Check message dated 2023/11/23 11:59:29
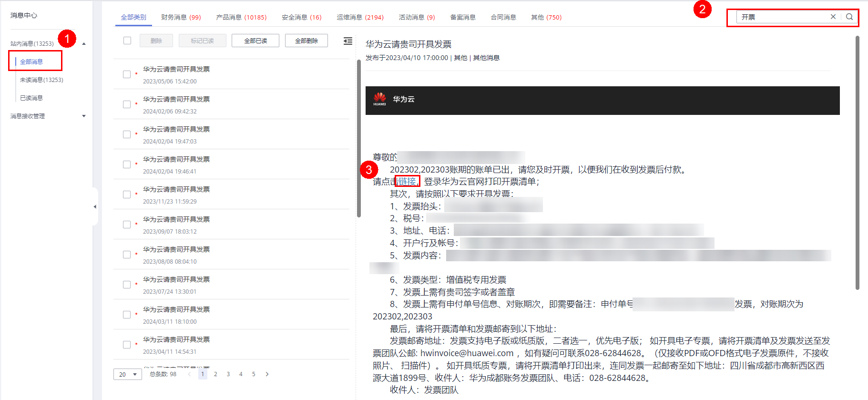This screenshot has height=400, width=868. (127, 195)
